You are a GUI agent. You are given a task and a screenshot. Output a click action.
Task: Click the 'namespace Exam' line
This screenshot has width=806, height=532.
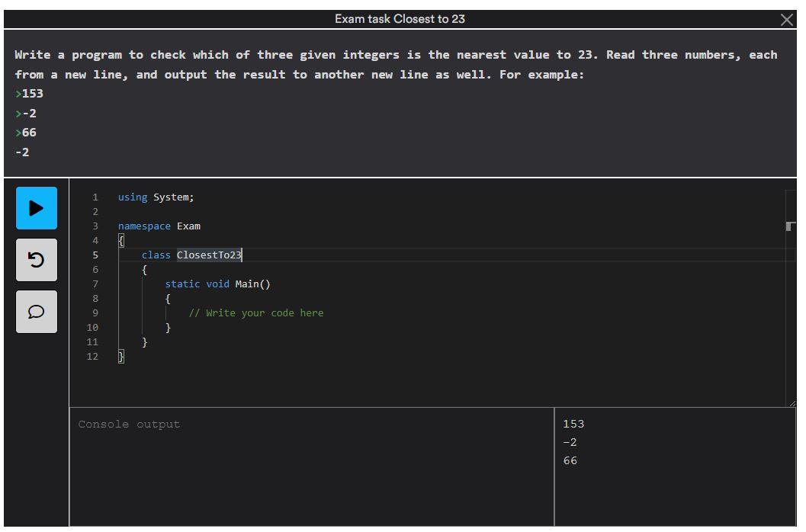coord(159,226)
